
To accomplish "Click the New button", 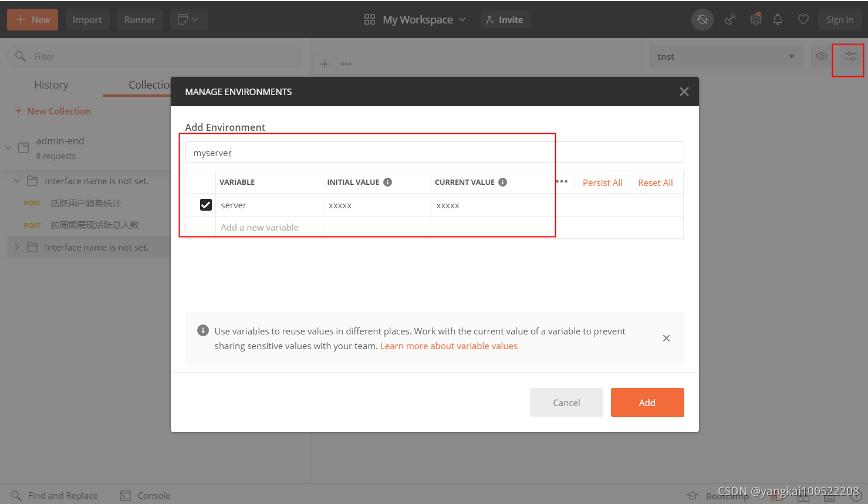I will click(32, 19).
